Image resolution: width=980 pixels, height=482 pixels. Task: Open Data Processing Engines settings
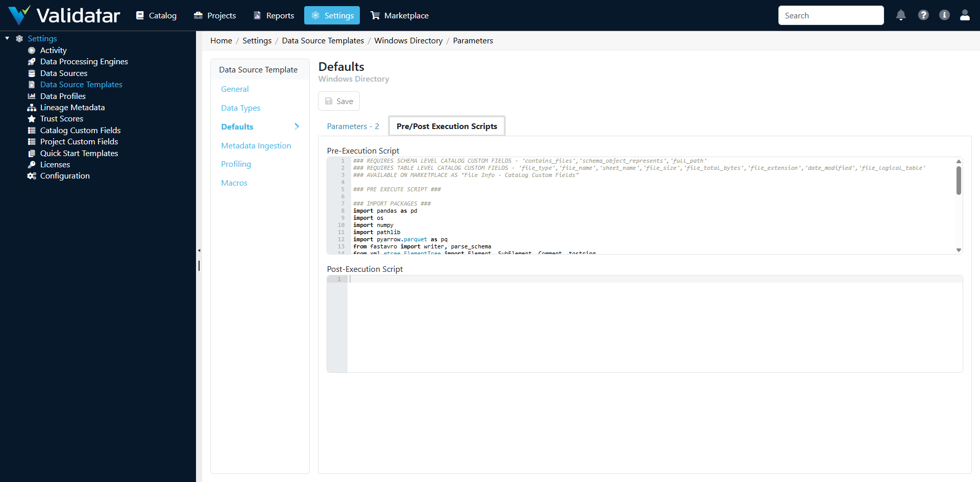tap(84, 61)
